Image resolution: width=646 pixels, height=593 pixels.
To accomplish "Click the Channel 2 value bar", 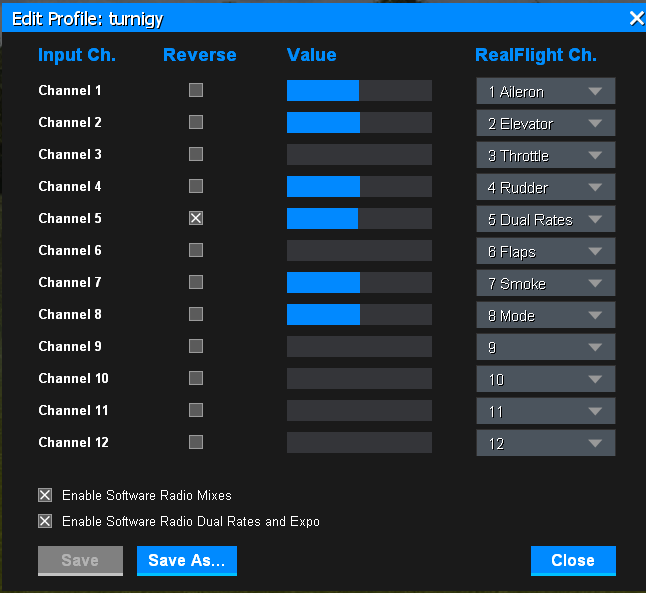I will pyautogui.click(x=359, y=122).
